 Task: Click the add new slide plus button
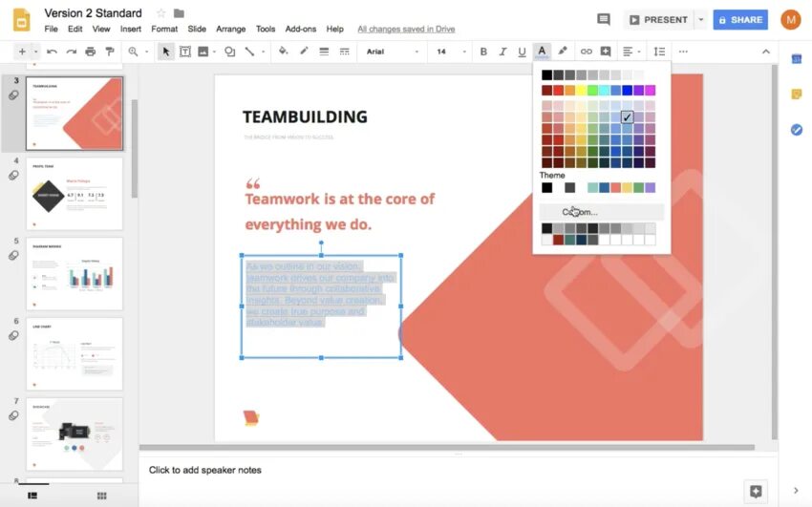pyautogui.click(x=22, y=52)
